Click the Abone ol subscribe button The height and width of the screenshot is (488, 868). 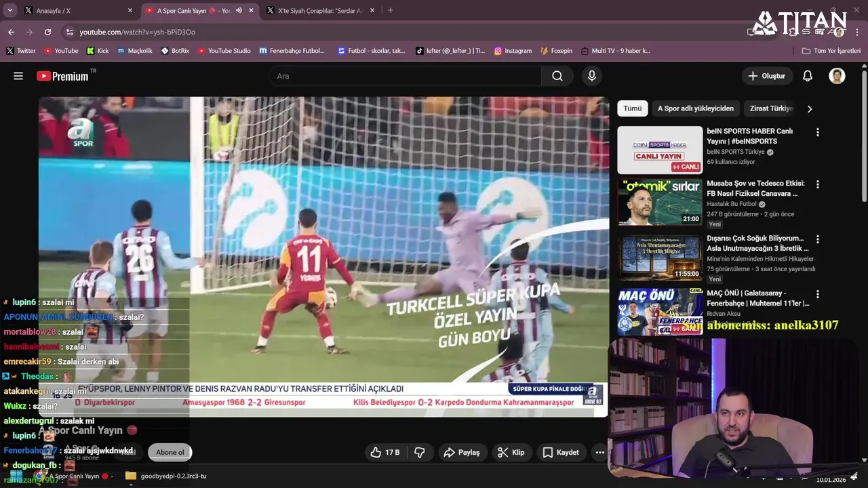point(170,452)
